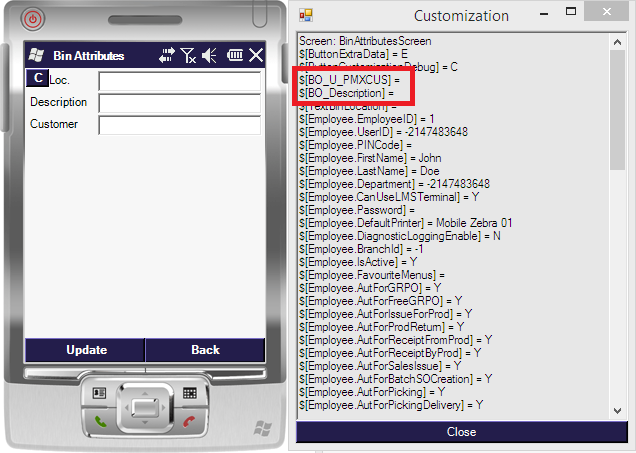
Task: Focus the Description input field
Action: tap(179, 103)
